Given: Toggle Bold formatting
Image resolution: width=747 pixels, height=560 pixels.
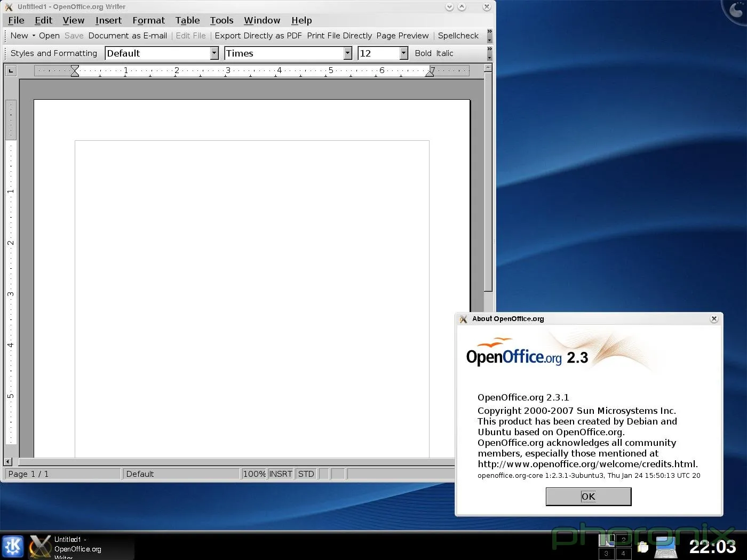Looking at the screenshot, I should click(423, 53).
